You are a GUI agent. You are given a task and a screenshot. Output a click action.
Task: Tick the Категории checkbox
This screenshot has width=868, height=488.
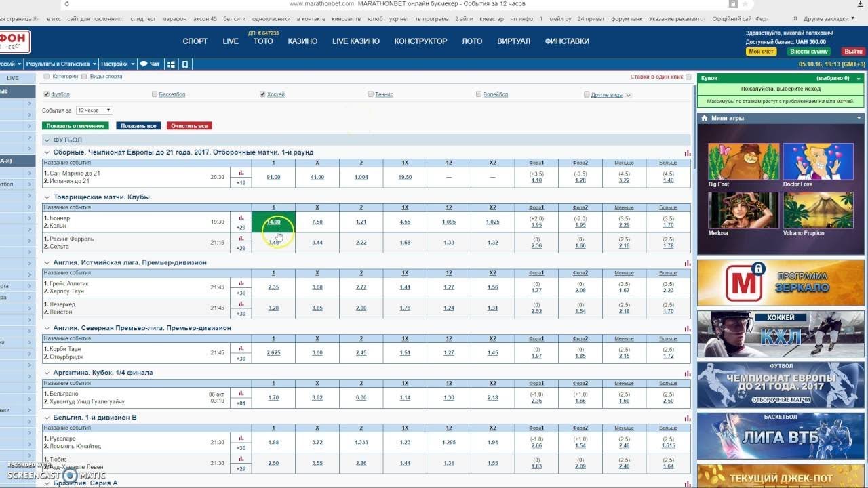pos(46,77)
